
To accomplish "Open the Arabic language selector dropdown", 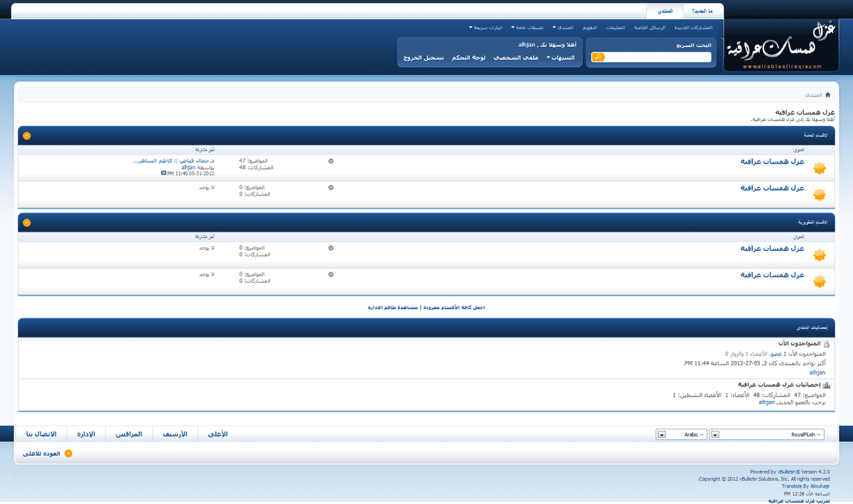I will click(681, 434).
